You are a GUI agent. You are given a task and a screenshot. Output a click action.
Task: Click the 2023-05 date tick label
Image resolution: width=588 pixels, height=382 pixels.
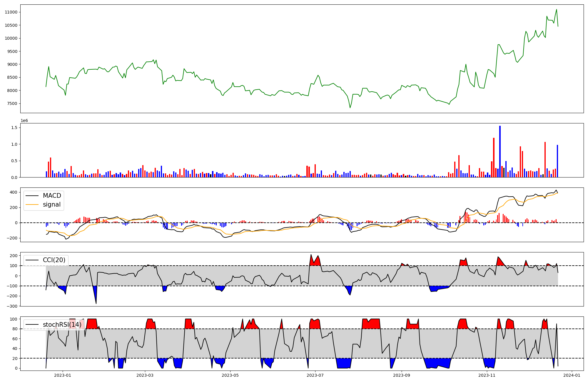(x=230, y=375)
